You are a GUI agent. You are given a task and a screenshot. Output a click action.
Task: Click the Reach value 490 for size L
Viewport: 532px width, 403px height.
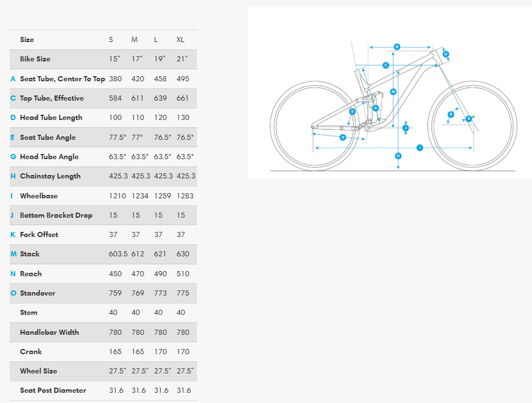[x=161, y=274]
